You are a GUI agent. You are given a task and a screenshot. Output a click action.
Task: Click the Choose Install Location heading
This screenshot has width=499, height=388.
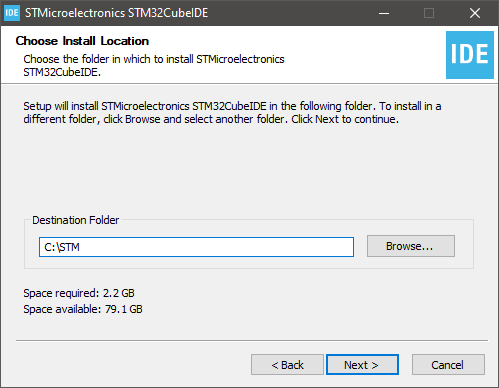82,41
